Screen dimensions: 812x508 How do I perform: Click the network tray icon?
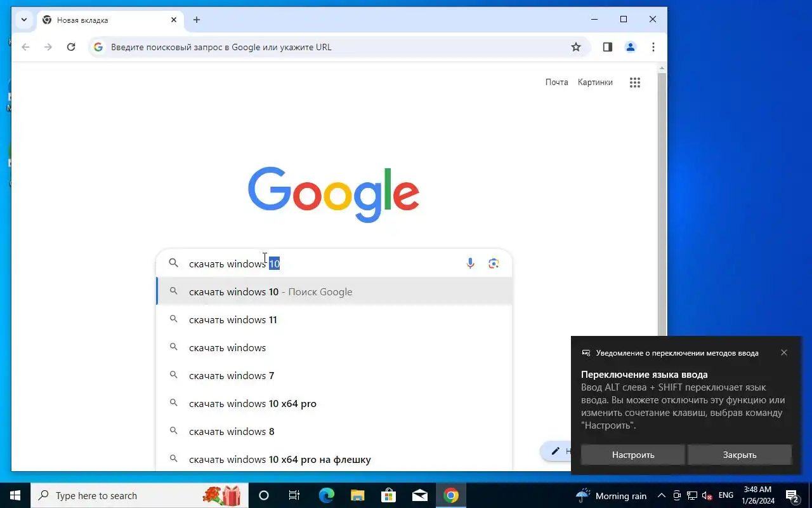click(692, 495)
